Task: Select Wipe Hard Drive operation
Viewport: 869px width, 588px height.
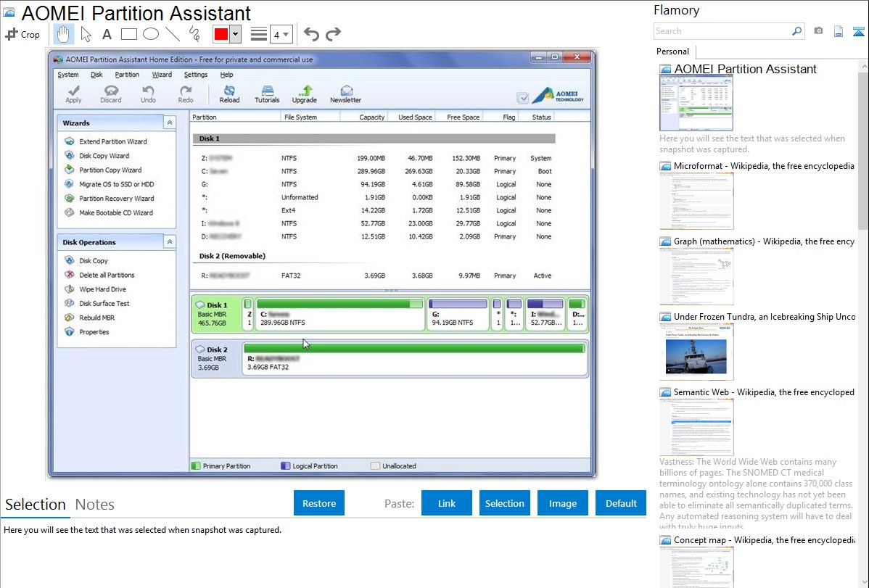Action: coord(102,289)
